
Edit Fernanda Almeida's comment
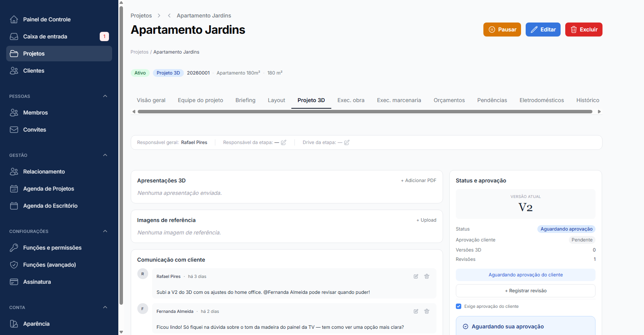(x=416, y=311)
